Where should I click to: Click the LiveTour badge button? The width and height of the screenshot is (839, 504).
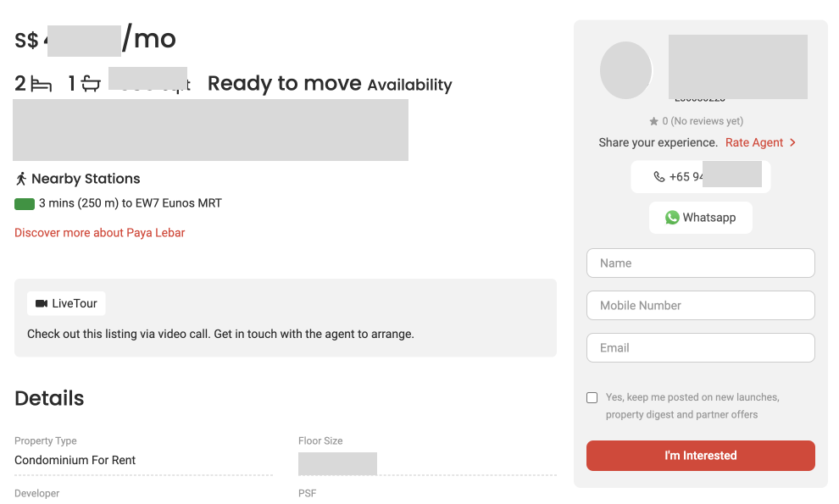pos(66,303)
